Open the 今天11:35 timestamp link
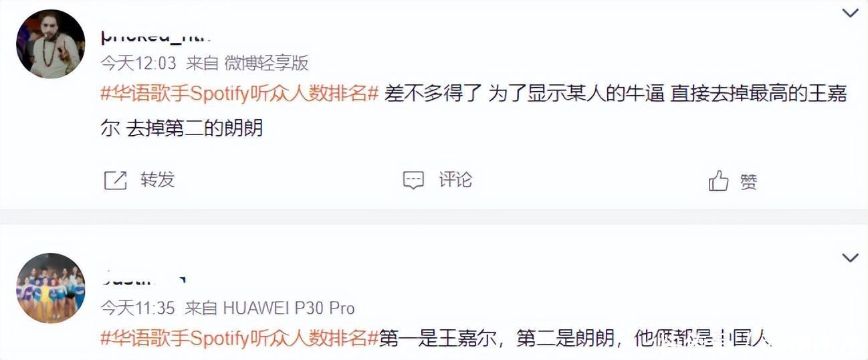Screen dimensions: 868x360 [x=138, y=308]
